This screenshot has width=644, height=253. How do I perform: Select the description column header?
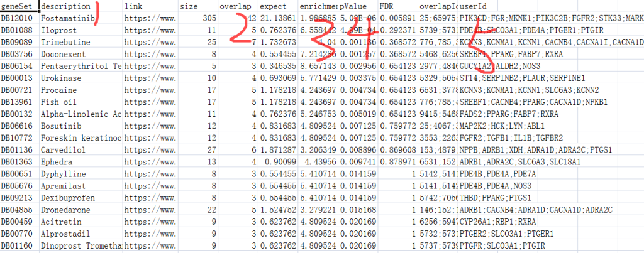81,6
